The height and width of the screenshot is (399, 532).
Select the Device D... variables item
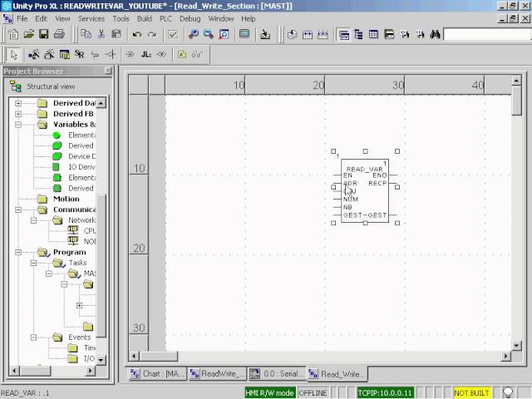tap(81, 156)
